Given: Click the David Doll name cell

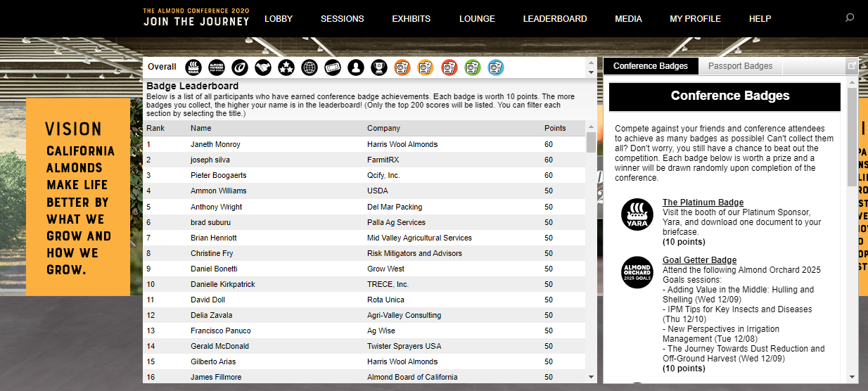Looking at the screenshot, I should [x=208, y=300].
